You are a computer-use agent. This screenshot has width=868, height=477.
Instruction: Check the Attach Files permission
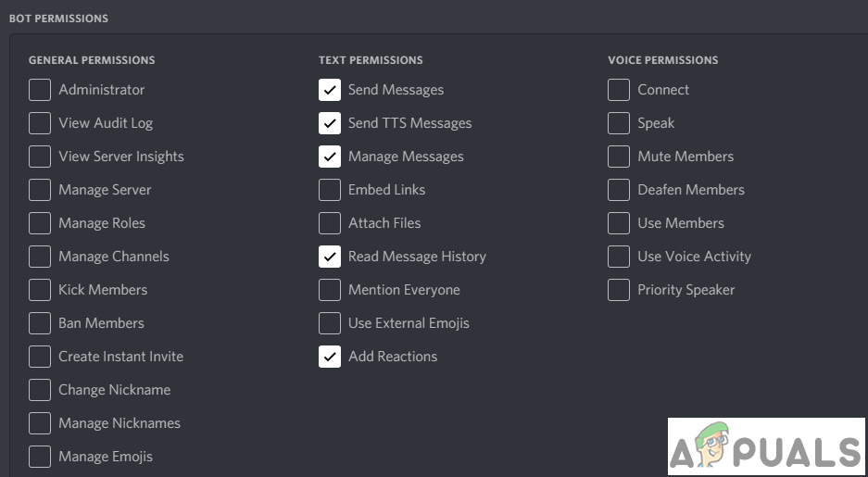coord(330,223)
